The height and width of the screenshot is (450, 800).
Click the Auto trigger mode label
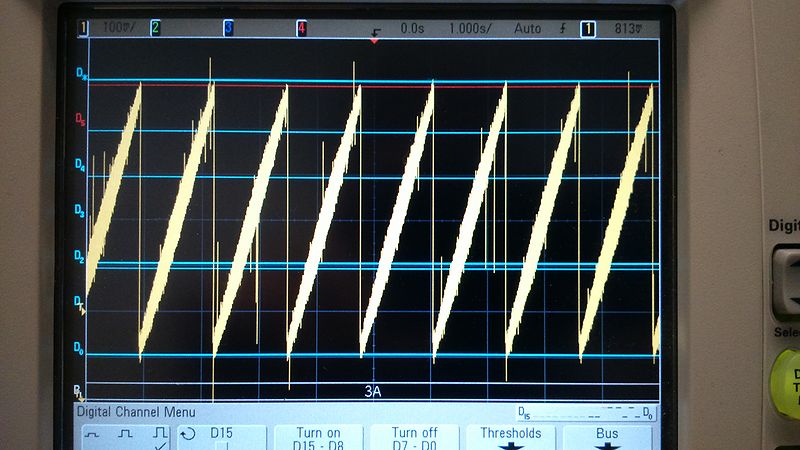527,29
